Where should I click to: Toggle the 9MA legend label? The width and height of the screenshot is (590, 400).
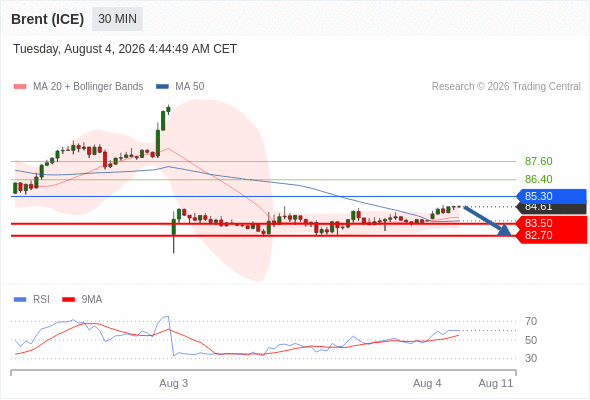click(92, 300)
